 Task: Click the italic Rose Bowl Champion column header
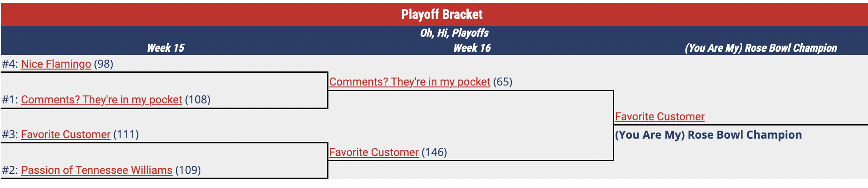761,48
